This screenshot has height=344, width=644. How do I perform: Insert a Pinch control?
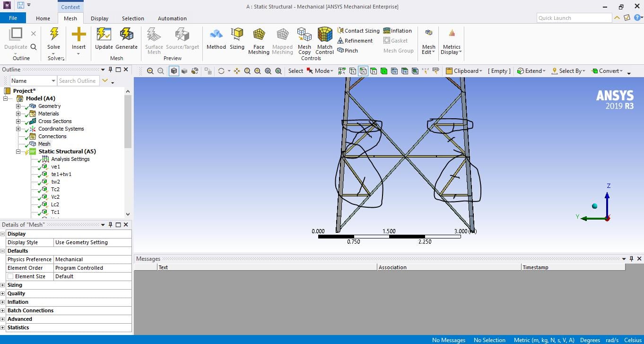348,51
